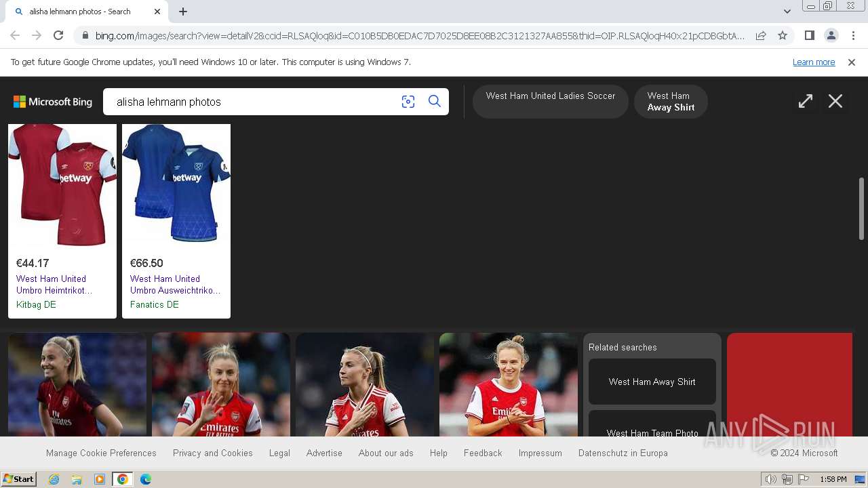Select West Ham United Ladies Soccer suggestion
The height and width of the screenshot is (488, 868).
click(x=551, y=101)
